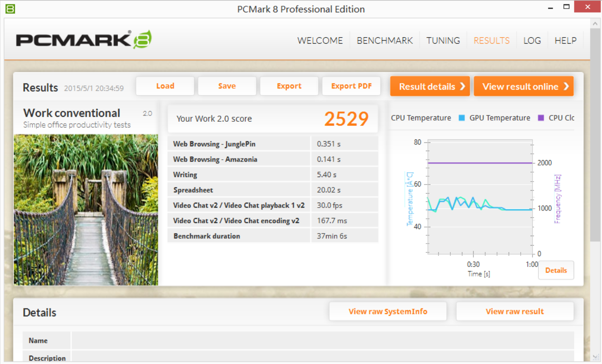Image resolution: width=602 pixels, height=364 pixels.
Task: Open View result online
Action: click(x=523, y=86)
